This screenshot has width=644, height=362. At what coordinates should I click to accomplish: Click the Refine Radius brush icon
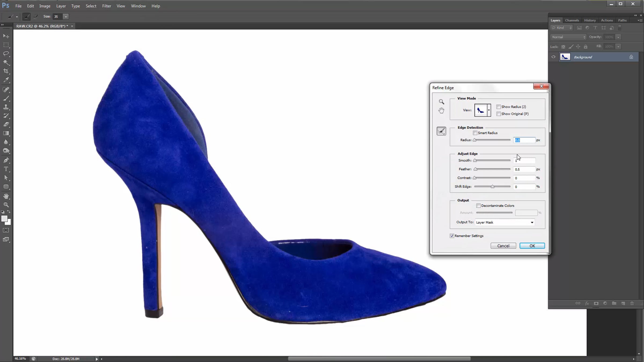point(441,131)
